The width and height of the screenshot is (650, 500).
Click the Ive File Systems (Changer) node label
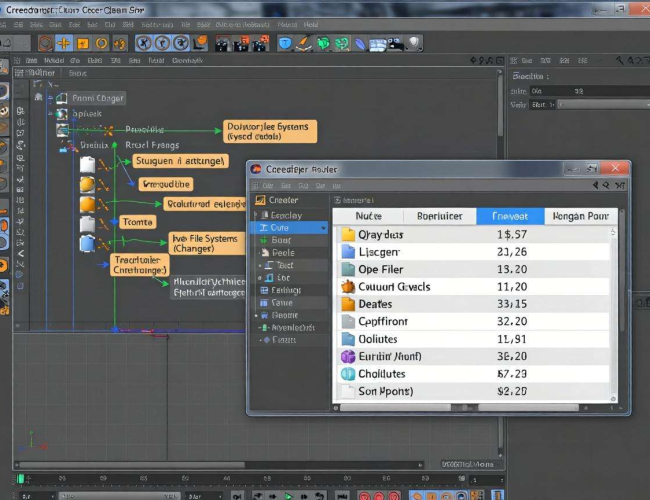click(x=204, y=243)
